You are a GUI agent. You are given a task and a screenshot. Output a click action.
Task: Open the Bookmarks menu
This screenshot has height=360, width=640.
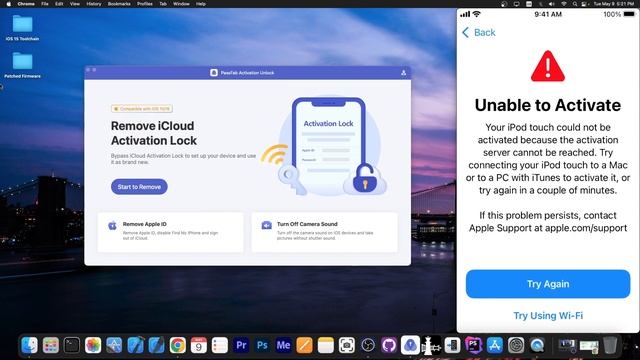pyautogui.click(x=119, y=4)
